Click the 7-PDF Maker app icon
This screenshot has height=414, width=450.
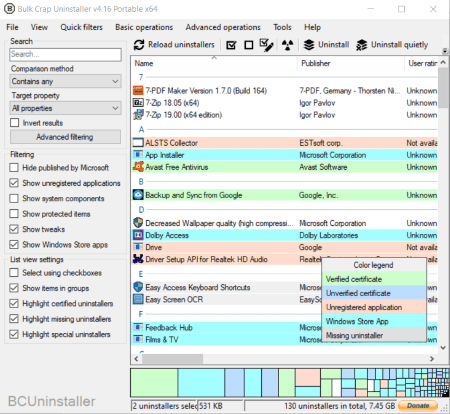pyautogui.click(x=138, y=91)
